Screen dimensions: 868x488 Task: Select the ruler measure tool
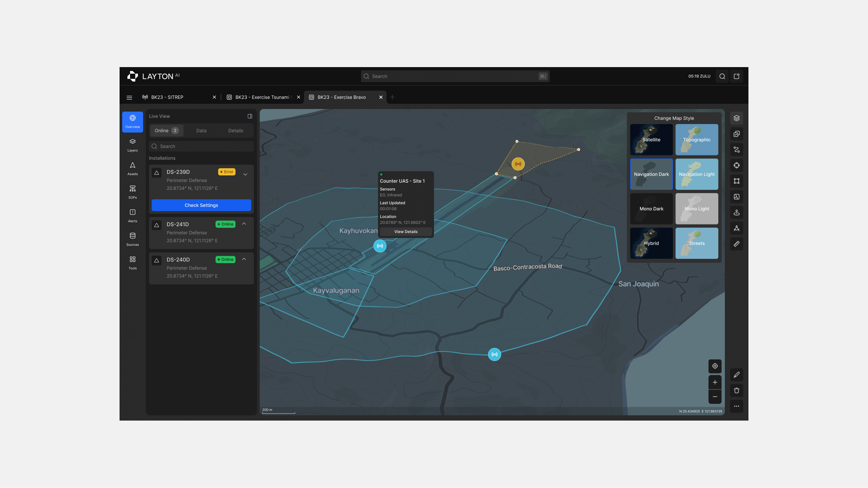(x=737, y=244)
